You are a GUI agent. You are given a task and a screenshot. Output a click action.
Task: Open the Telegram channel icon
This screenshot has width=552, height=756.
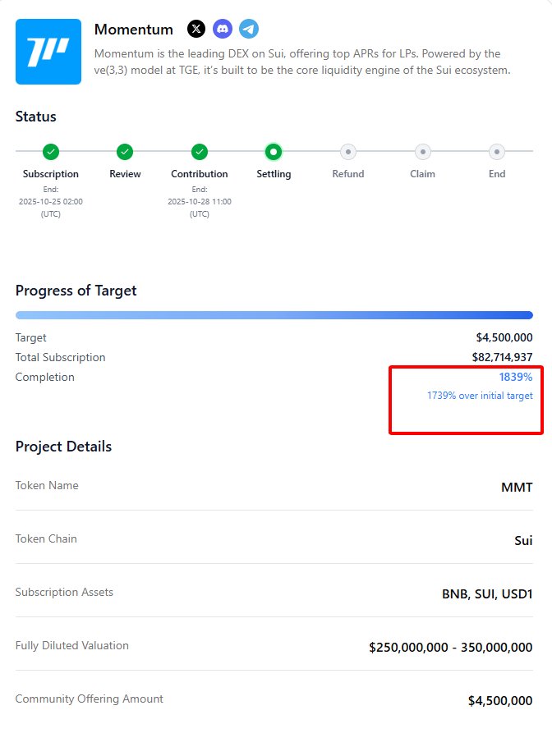[x=249, y=30]
